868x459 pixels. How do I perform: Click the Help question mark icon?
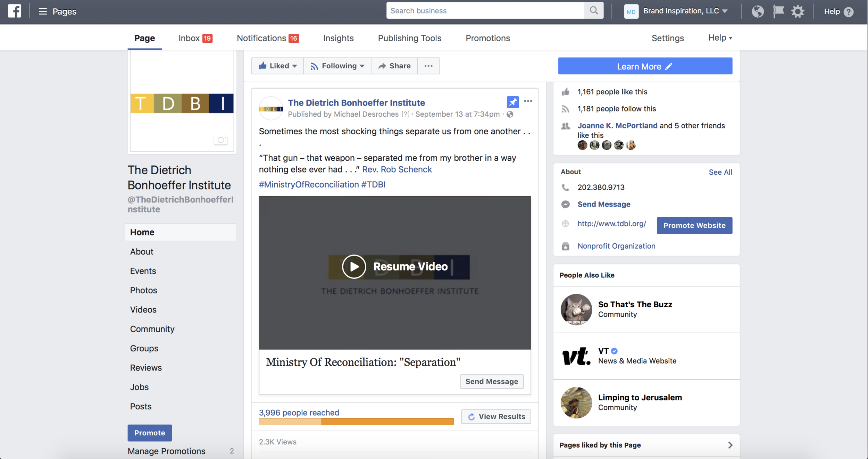point(849,12)
